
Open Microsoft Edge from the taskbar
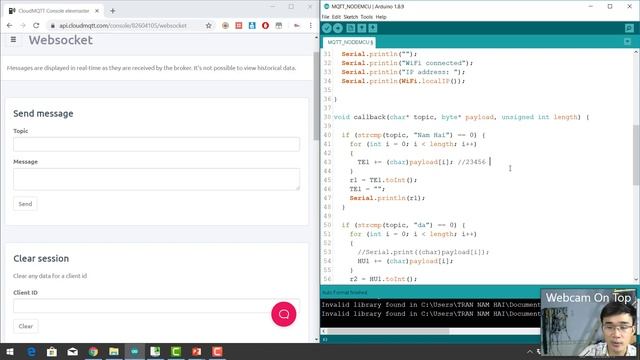(x=31, y=351)
